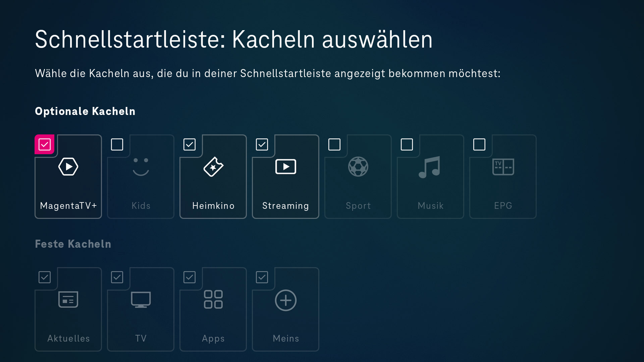Click the Heimkino ticket icon
Viewport: 644px width, 362px height.
pyautogui.click(x=213, y=167)
